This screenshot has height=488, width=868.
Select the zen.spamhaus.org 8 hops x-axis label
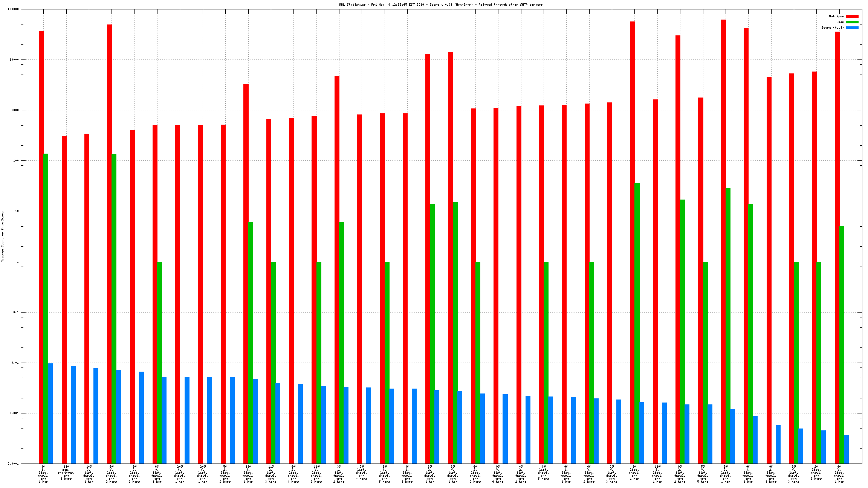point(66,473)
